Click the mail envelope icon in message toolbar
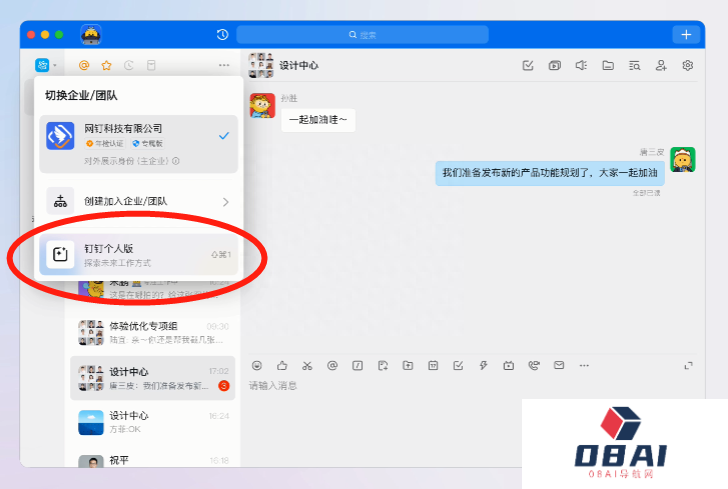 [x=559, y=366]
